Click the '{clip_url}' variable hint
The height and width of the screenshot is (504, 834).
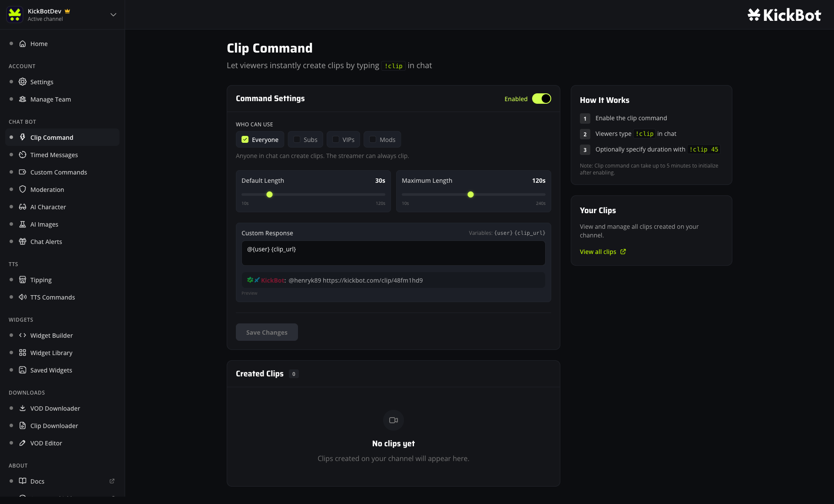[x=530, y=233]
